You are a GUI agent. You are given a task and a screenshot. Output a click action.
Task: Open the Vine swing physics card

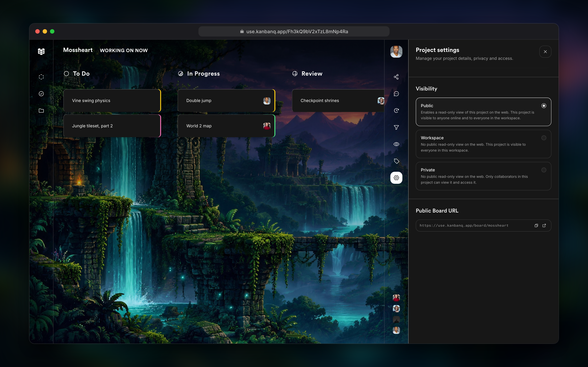pyautogui.click(x=112, y=101)
